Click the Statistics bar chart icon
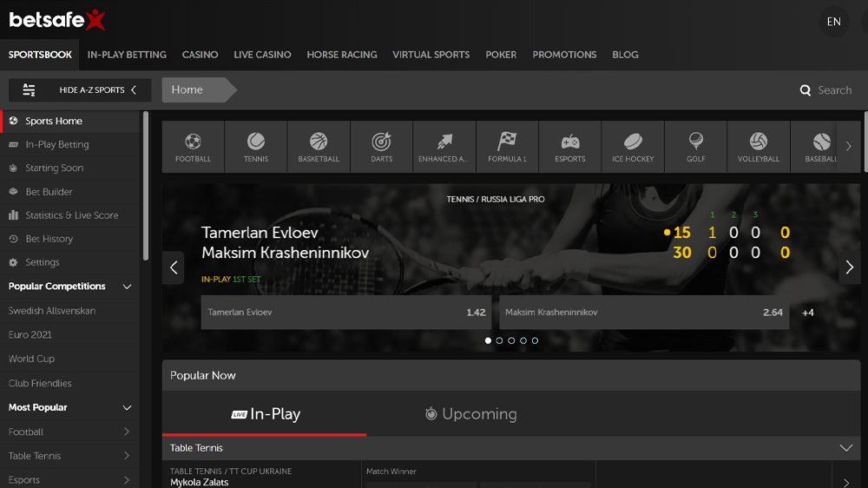The image size is (868, 488). (x=13, y=215)
